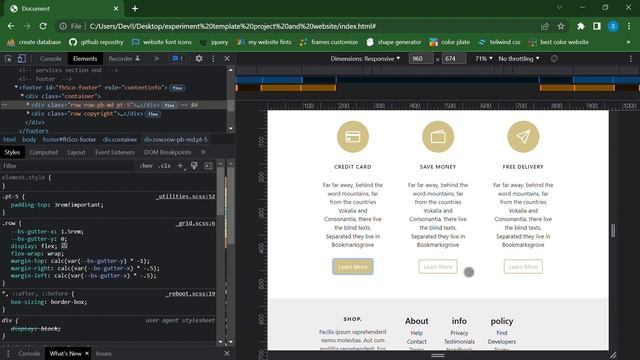Click the rotate viewport icon
640x360 pixels.
coord(554,59)
